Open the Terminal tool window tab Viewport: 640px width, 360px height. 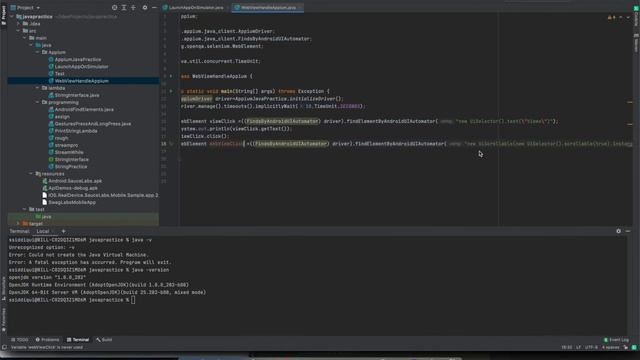[x=78, y=340]
